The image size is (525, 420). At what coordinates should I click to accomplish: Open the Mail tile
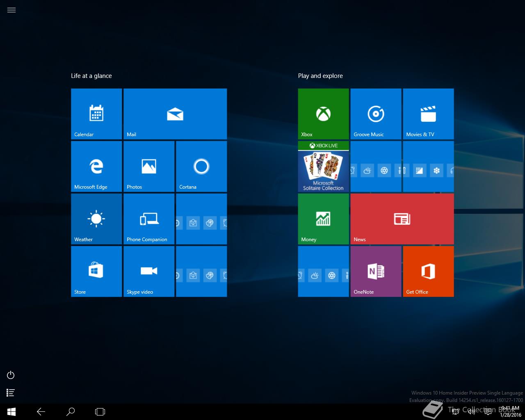tap(175, 114)
